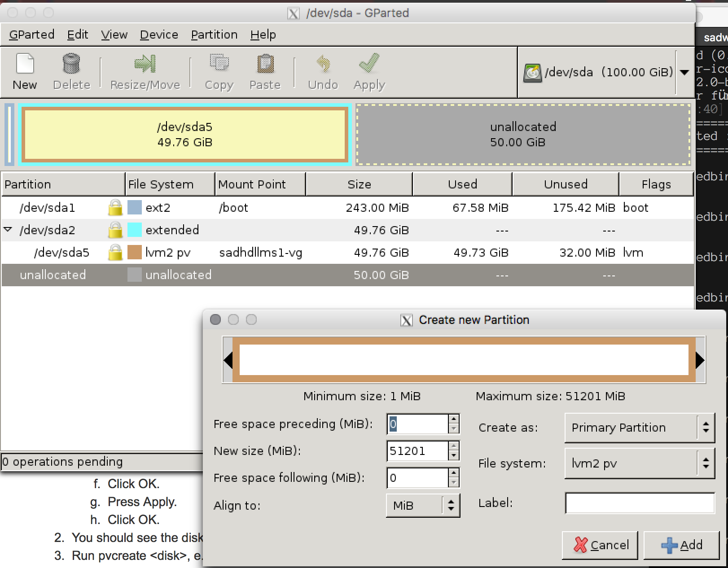Select the unallocated 50.00 GiB block in disk map
The height and width of the screenshot is (568, 728).
523,135
